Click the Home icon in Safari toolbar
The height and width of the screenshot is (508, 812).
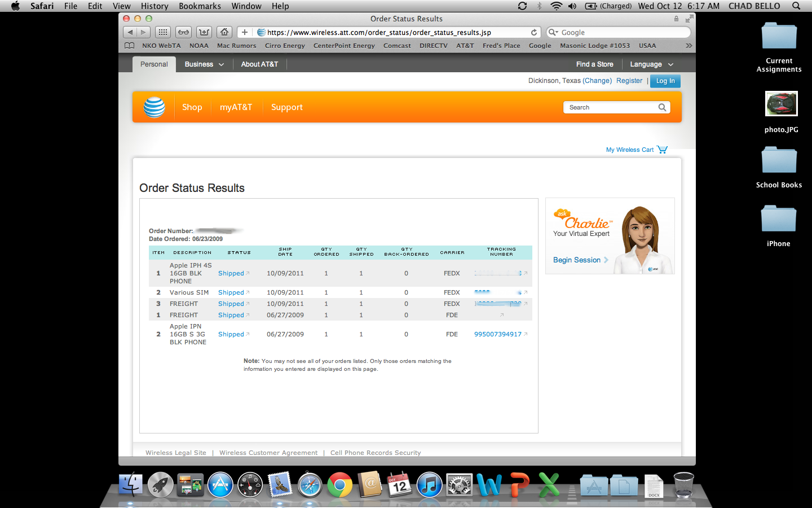[x=224, y=32]
